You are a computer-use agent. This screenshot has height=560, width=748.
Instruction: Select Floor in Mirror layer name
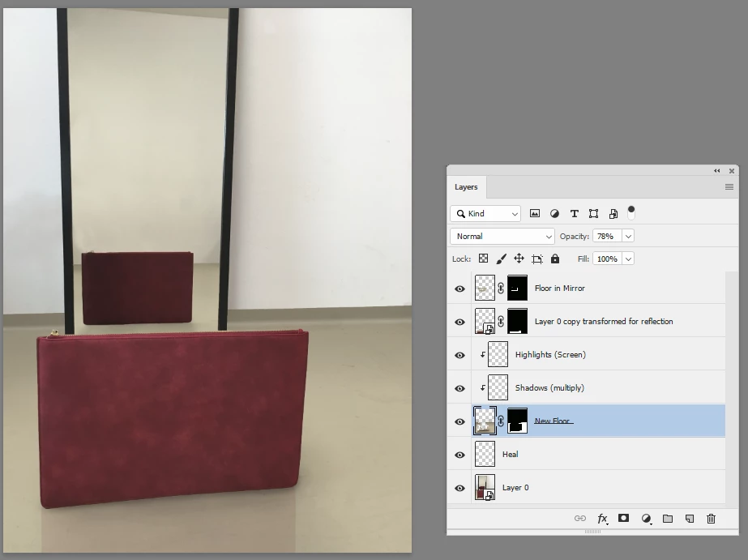pos(559,289)
